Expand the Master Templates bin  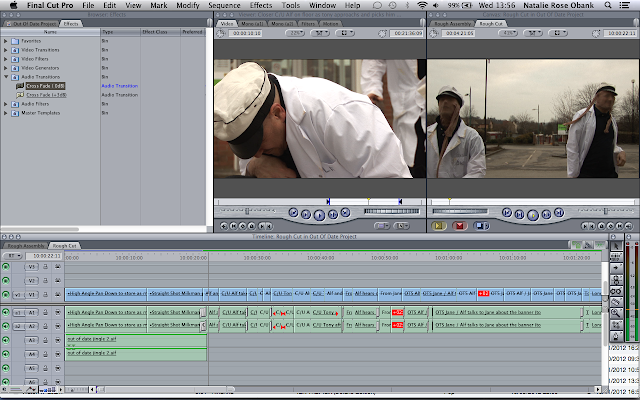(x=6, y=113)
